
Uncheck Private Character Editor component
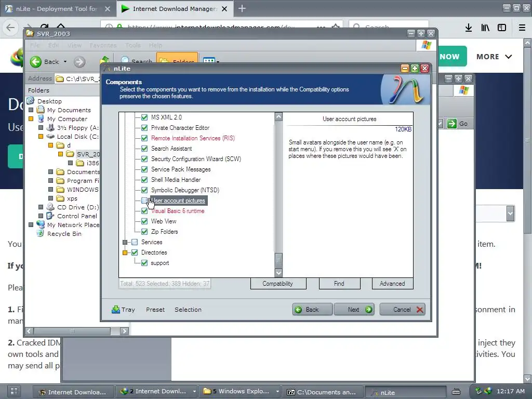pyautogui.click(x=144, y=128)
